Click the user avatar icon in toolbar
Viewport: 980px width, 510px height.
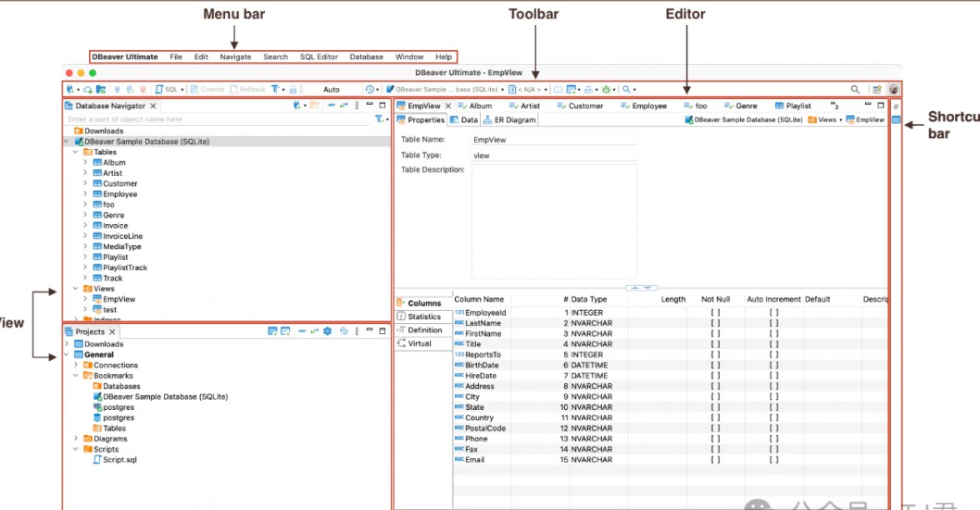pos(894,89)
